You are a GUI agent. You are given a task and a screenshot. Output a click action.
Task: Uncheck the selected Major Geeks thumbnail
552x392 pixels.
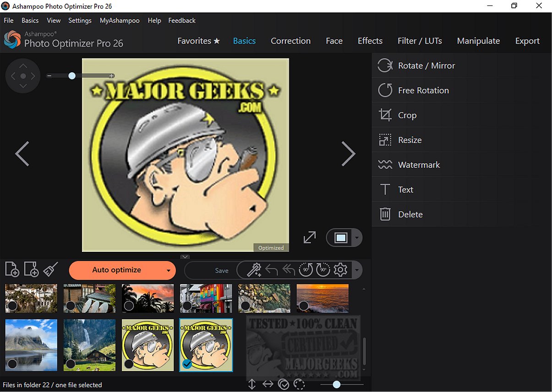pyautogui.click(x=187, y=364)
